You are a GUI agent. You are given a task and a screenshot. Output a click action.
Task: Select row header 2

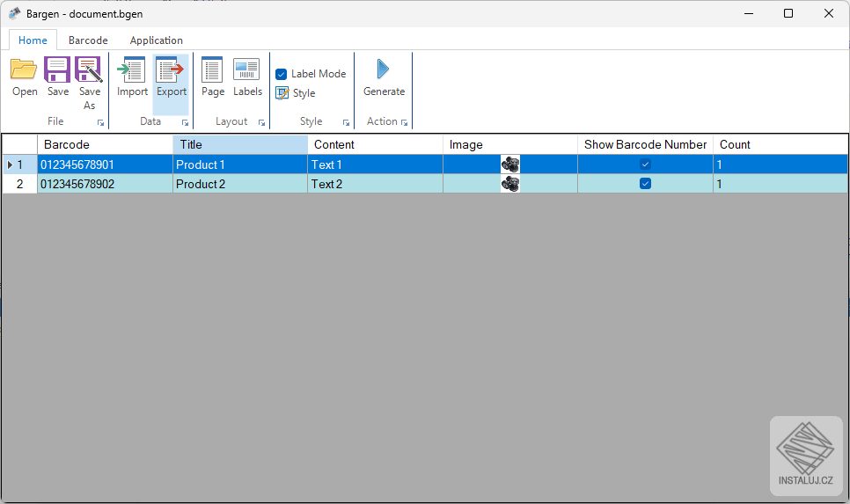click(20, 184)
